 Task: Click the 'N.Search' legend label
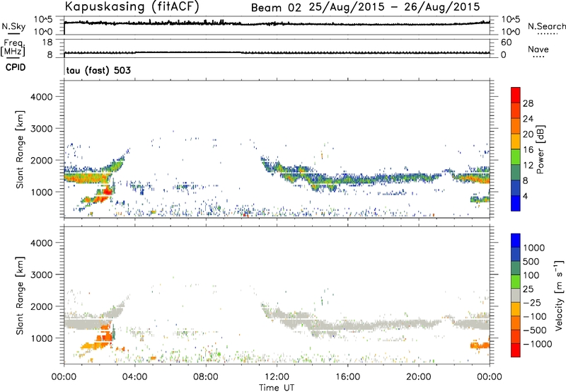pos(546,26)
